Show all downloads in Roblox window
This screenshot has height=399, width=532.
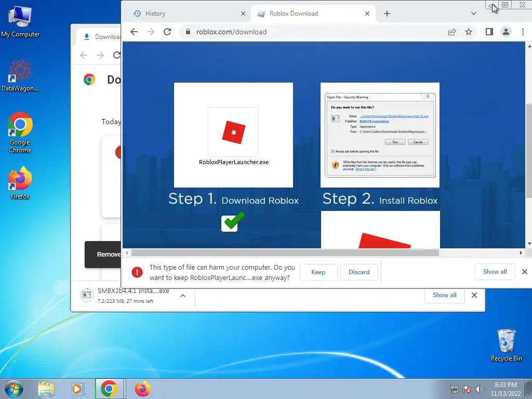click(x=495, y=272)
